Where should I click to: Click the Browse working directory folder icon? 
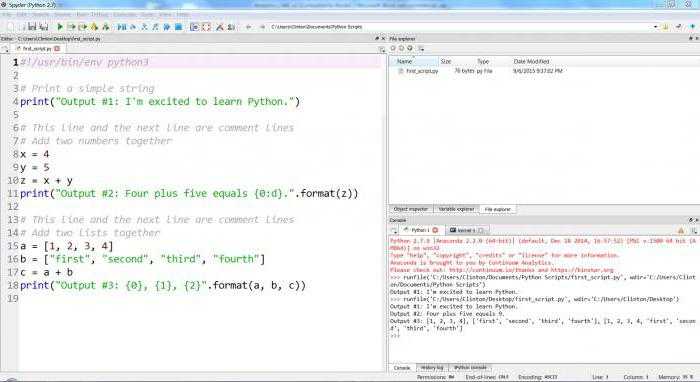(665, 27)
